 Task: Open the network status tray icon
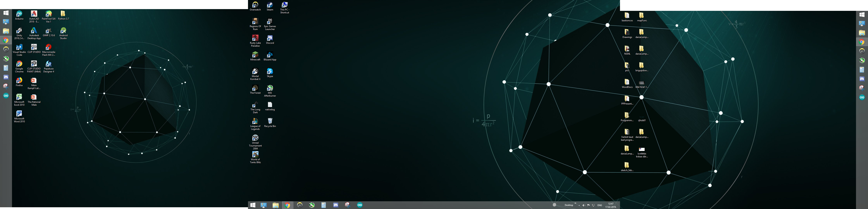[x=593, y=205]
